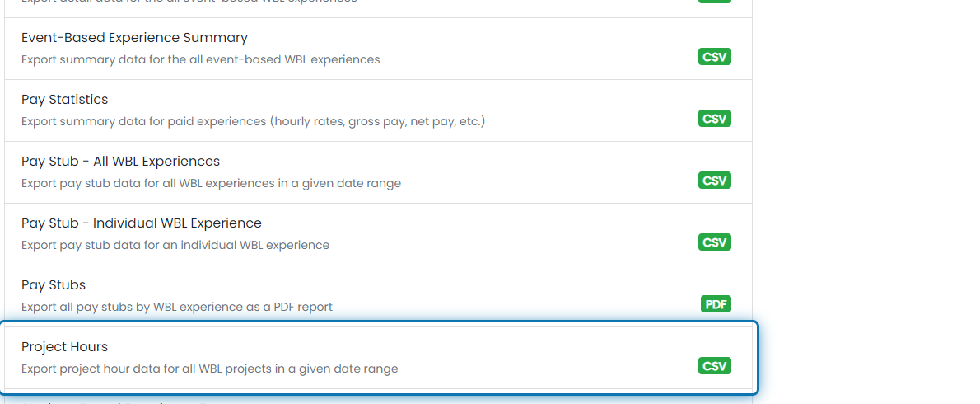This screenshot has height=404, width=980.
Task: Click the description about summary data for event-based WBL experiences
Action: tap(201, 59)
